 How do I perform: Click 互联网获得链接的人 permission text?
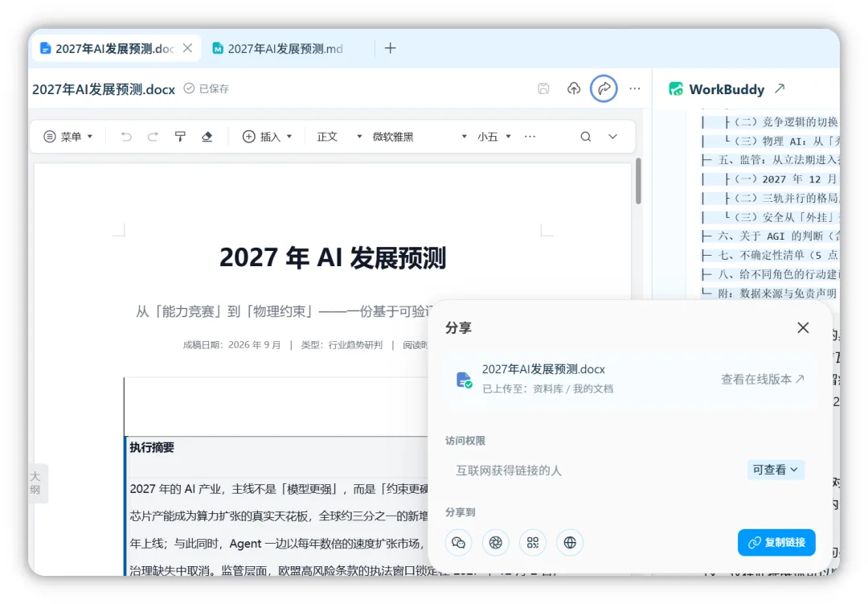pyautogui.click(x=508, y=470)
